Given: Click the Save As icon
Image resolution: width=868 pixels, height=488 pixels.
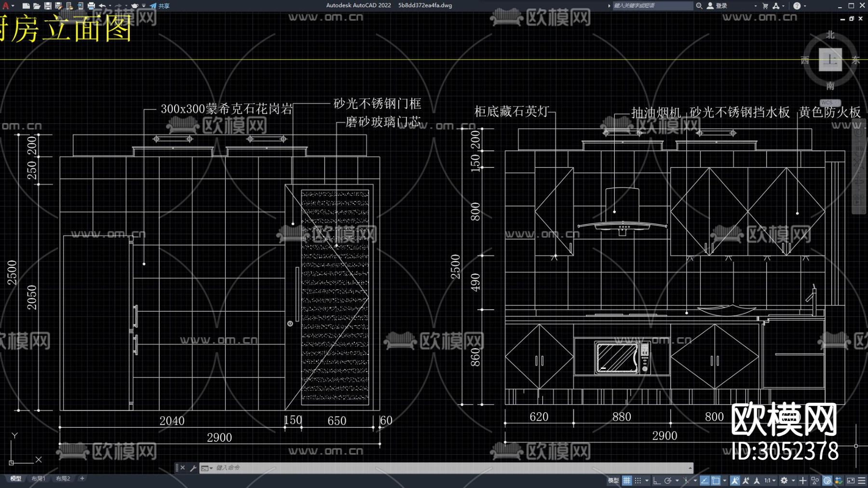Looking at the screenshot, I should point(58,6).
